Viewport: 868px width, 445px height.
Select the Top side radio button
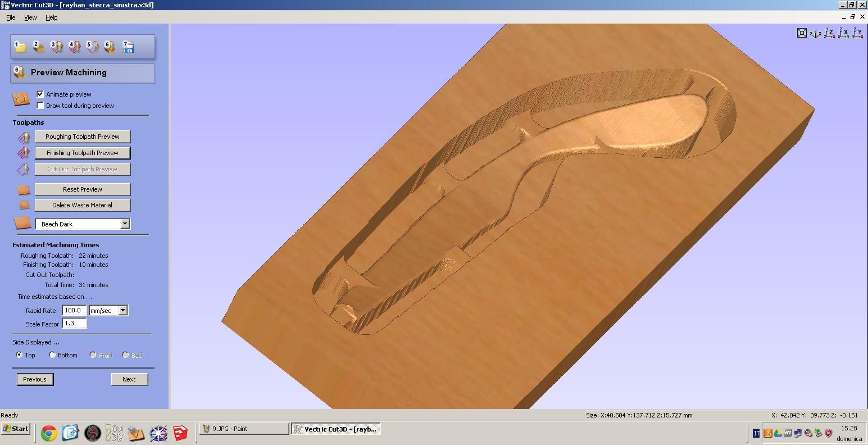pos(20,355)
